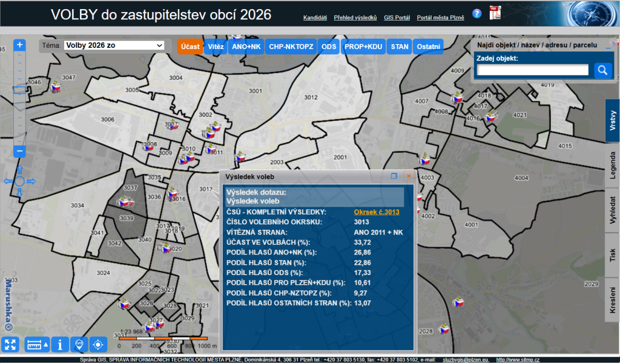This screenshot has width=620, height=364.
Task: Zoom out with the minus button
Action: pos(19,151)
